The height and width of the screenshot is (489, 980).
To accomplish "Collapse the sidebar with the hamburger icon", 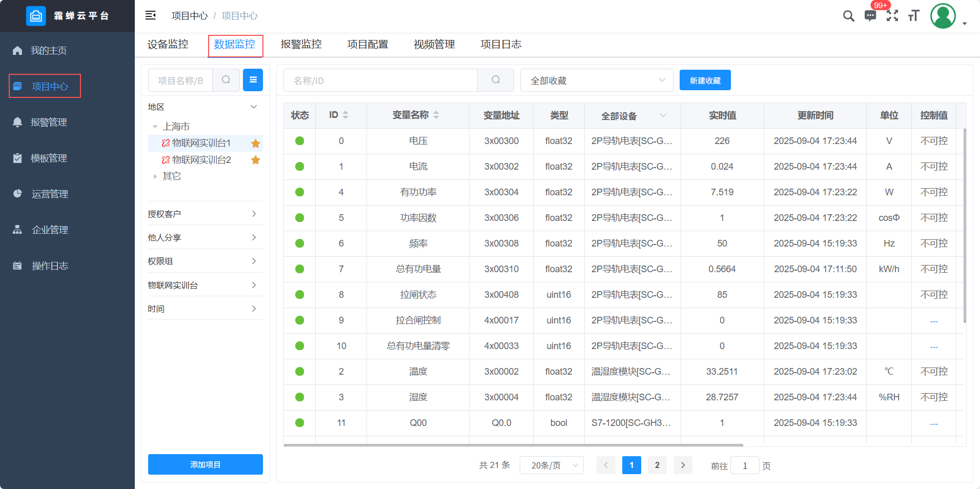I will (x=150, y=15).
